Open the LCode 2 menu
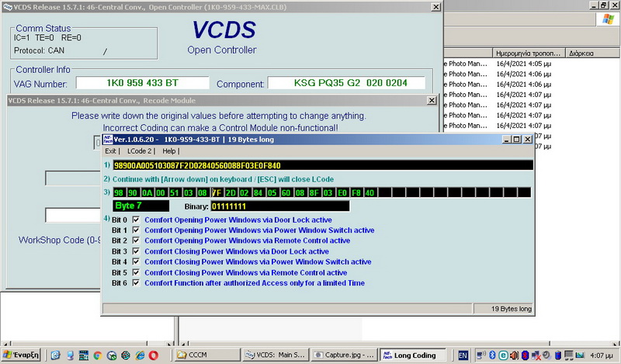This screenshot has height=364, width=621. [139, 151]
